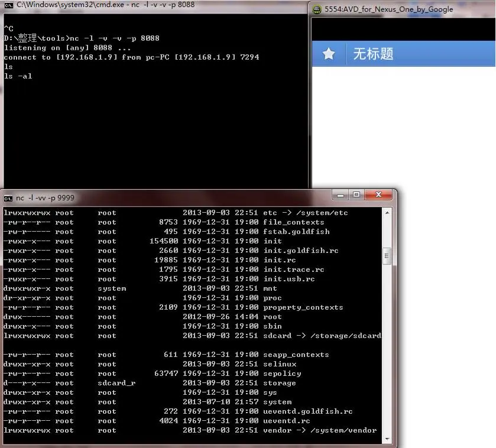Click the init.rc file name
This screenshot has height=448, width=496.
280,260
